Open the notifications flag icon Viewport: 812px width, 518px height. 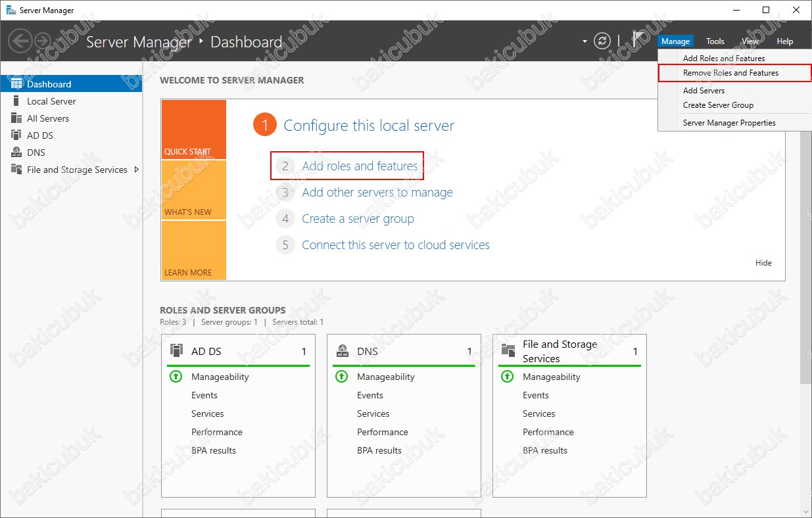pyautogui.click(x=637, y=39)
